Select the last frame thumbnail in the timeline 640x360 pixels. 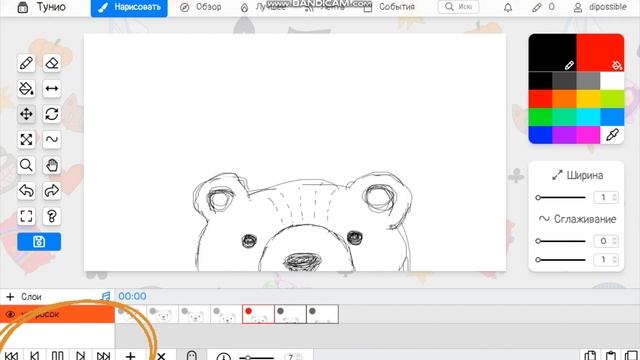(x=322, y=314)
